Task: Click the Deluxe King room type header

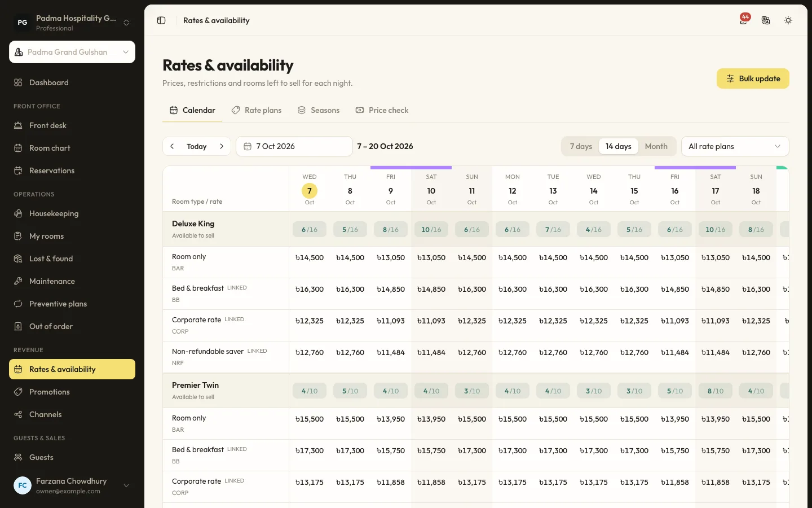Action: tap(226, 229)
